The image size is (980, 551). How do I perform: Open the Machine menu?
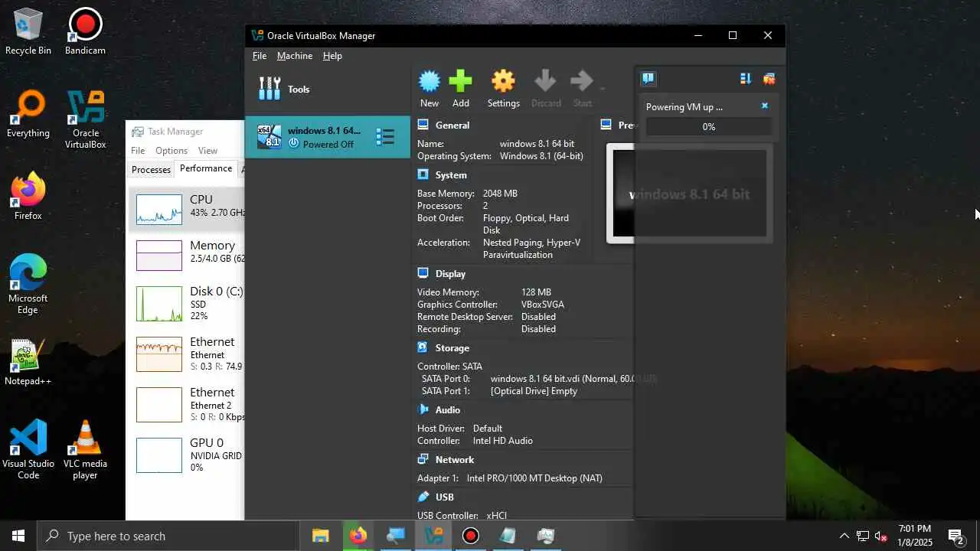(x=295, y=56)
